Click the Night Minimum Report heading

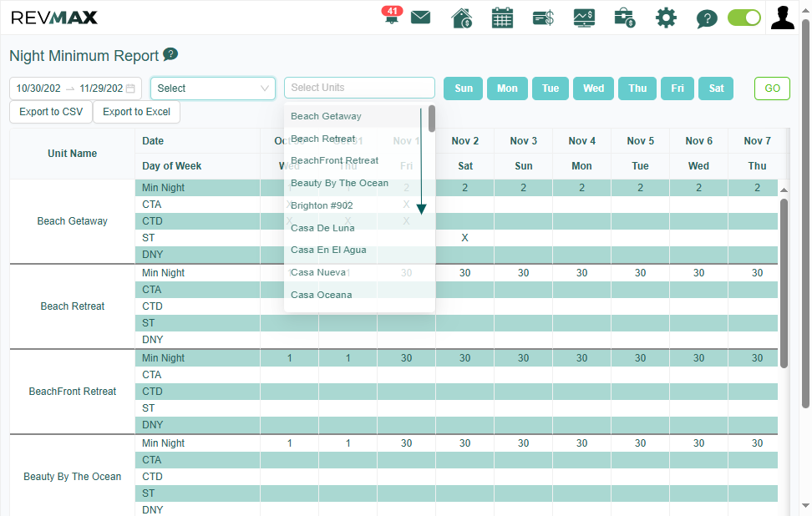pyautogui.click(x=84, y=55)
